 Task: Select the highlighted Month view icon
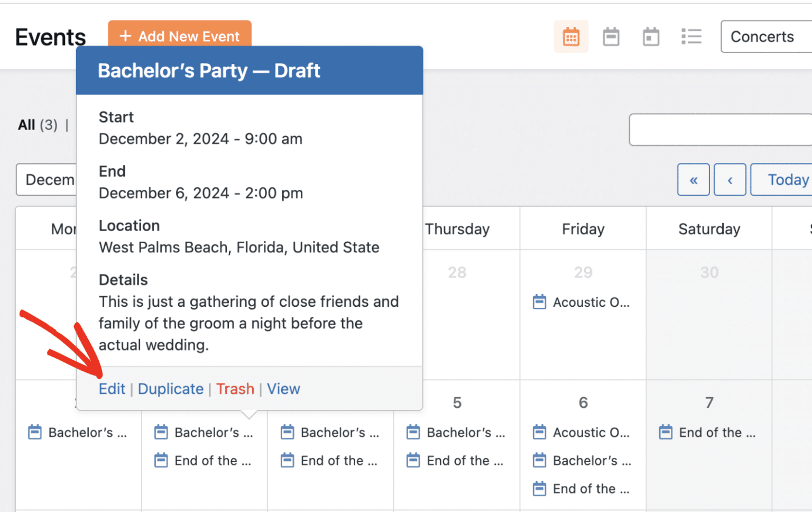click(x=571, y=36)
